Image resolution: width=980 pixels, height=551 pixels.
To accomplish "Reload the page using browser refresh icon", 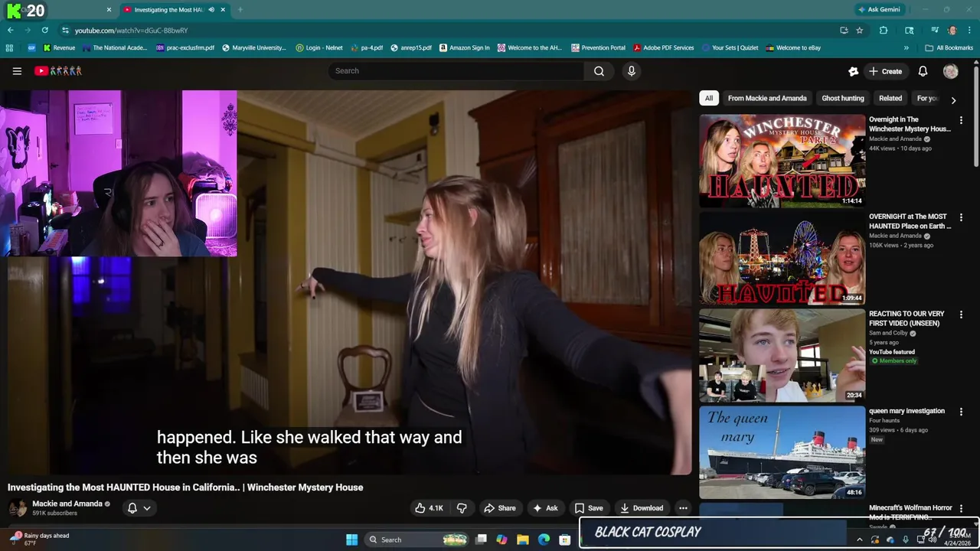I will point(44,30).
